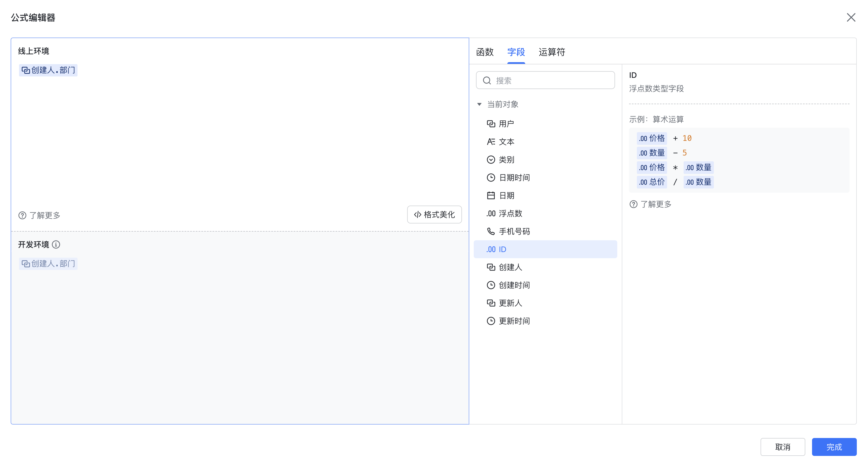Click the number 10 in the example
The height and width of the screenshot is (466, 868).
687,138
